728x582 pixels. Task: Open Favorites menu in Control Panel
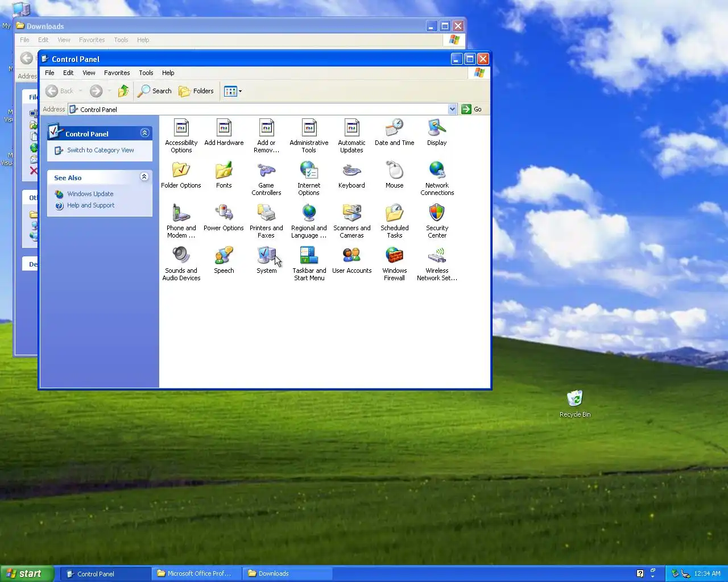tap(117, 73)
